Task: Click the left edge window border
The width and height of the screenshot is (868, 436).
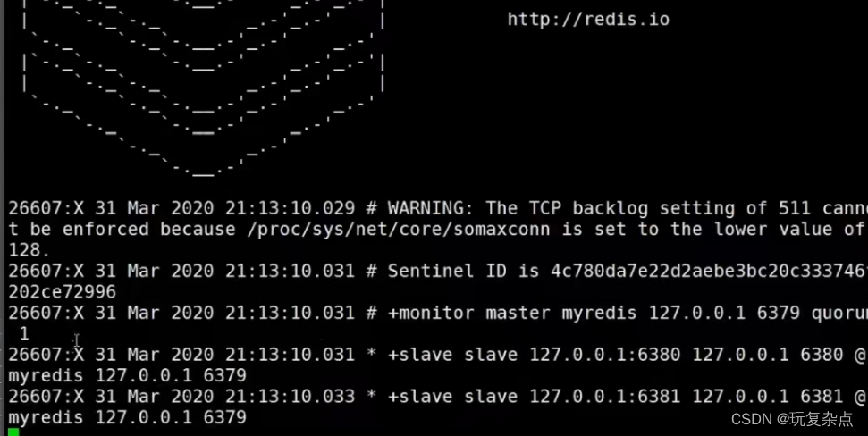Action: pyautogui.click(x=2, y=218)
